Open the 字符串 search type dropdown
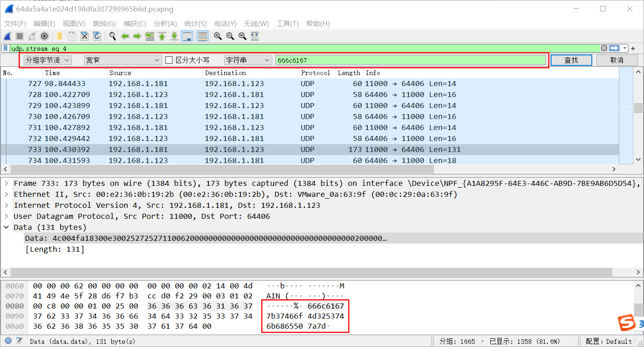The height and width of the screenshot is (347, 644). click(x=248, y=60)
